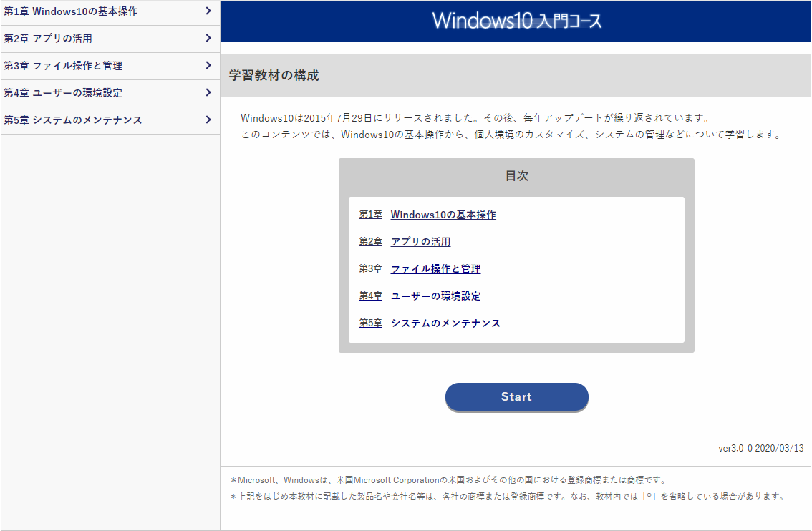Choose the 第5章 label in 目次
This screenshot has width=812, height=531.
pos(371,323)
